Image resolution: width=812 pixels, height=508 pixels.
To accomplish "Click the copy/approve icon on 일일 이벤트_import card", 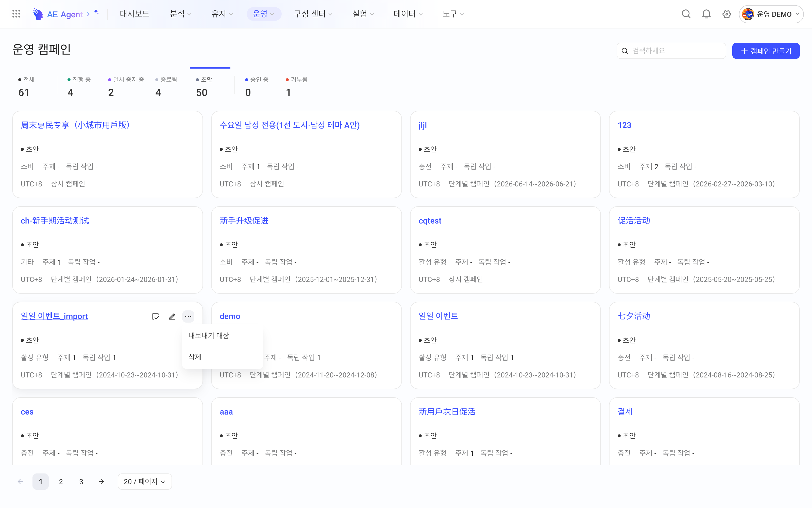I will click(155, 316).
